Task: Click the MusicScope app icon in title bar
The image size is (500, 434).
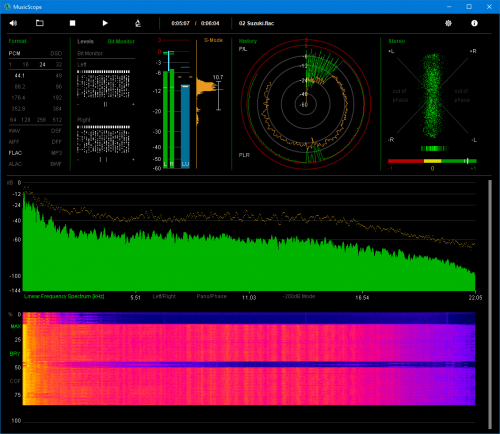Action: 7,7
